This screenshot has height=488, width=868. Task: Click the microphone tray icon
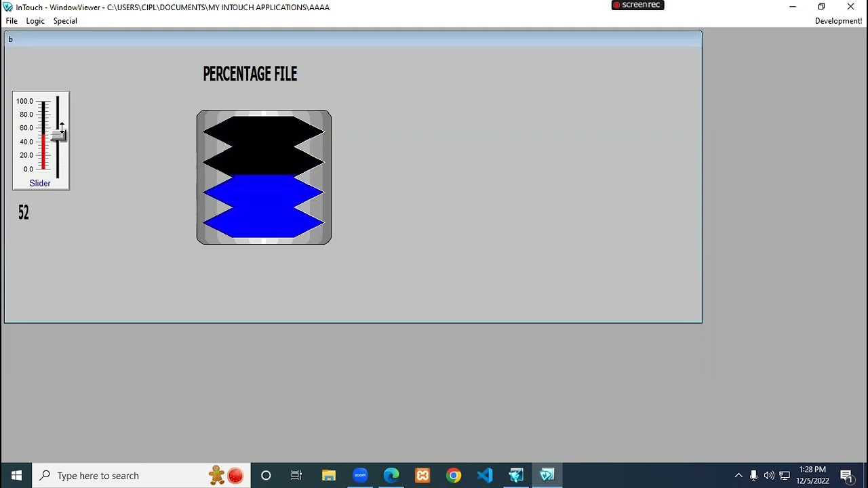click(753, 475)
